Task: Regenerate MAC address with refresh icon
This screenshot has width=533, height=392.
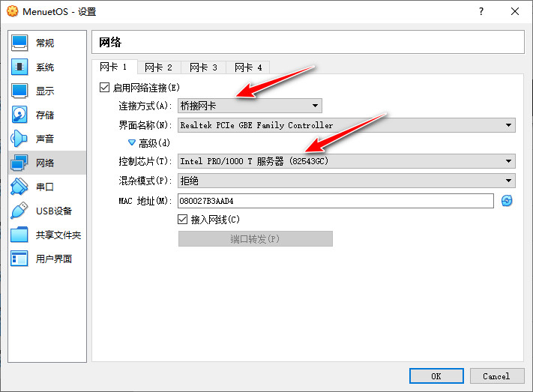Action: [507, 201]
